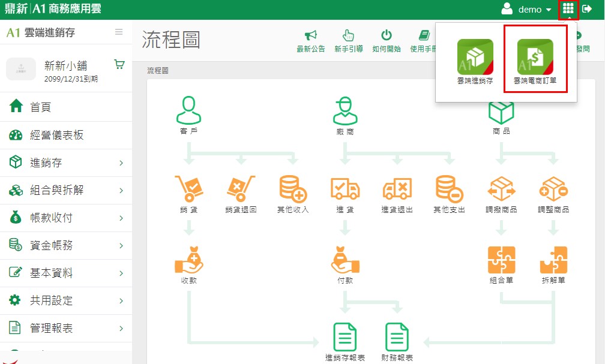Expand the 組合與拆解 menu chevron

(x=121, y=191)
